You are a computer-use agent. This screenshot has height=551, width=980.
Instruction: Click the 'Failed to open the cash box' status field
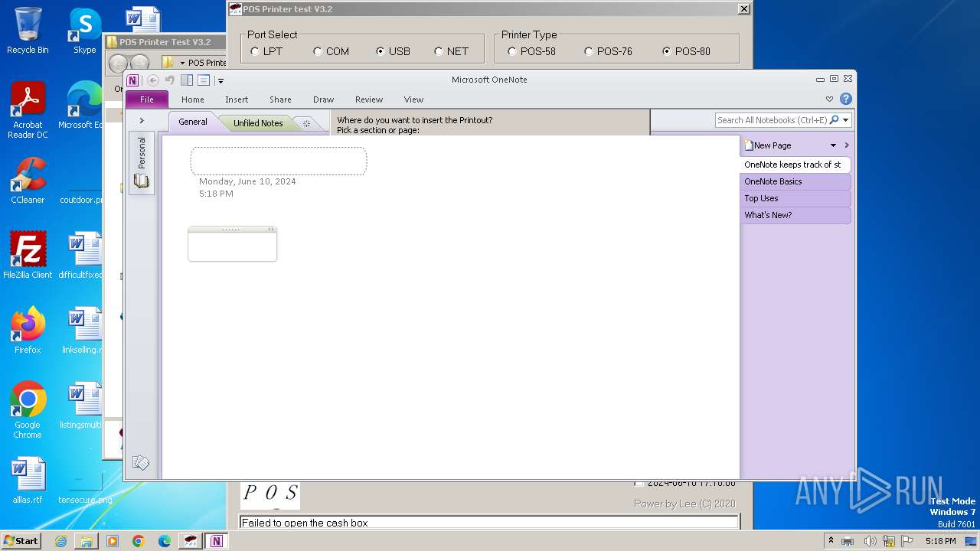[489, 523]
